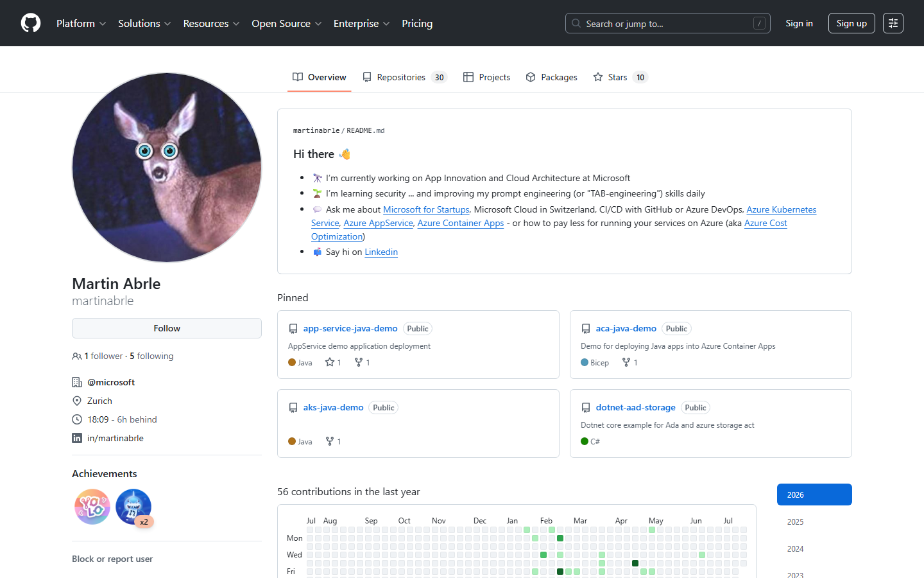This screenshot has width=924, height=578.
Task: Expand the Solutions dropdown
Action: click(144, 23)
